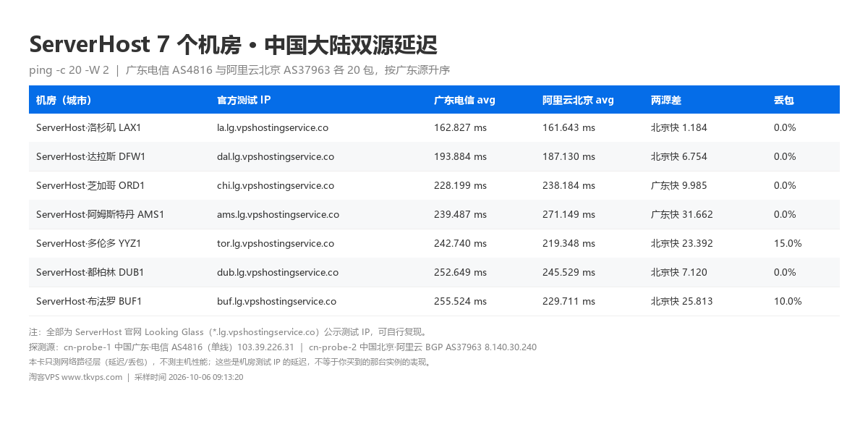Click the 两源差 column header
This screenshot has width=868, height=440.
click(x=666, y=100)
